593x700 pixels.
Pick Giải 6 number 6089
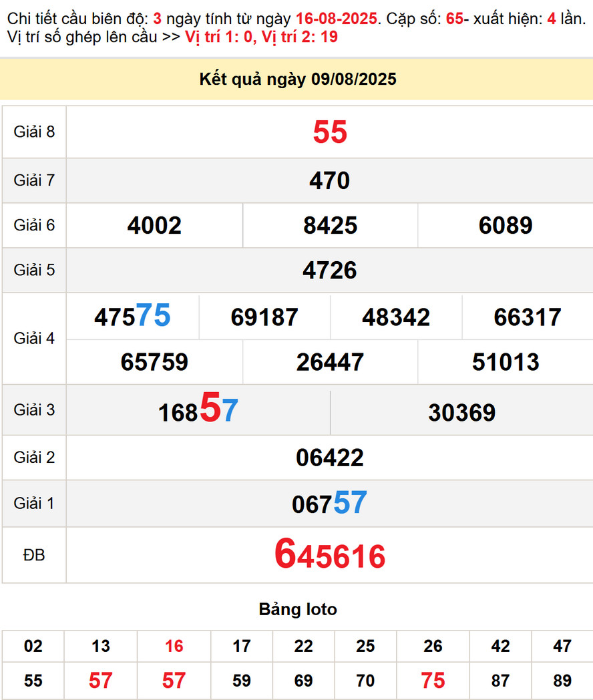506,226
